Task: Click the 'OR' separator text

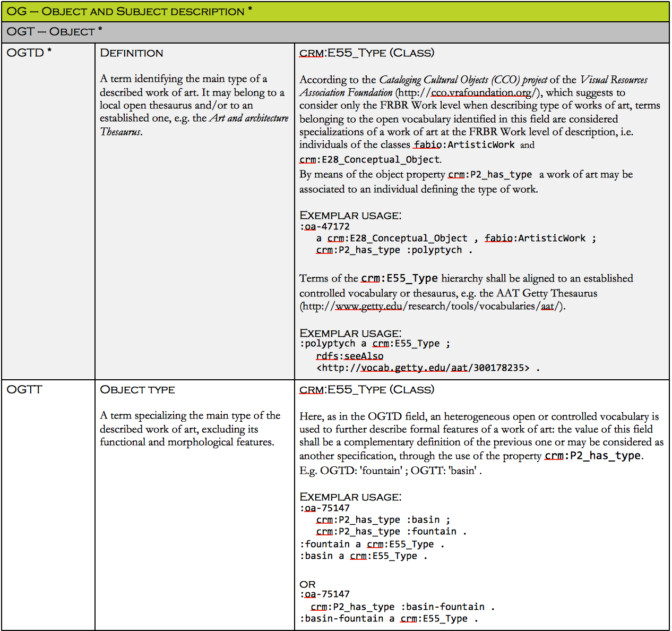Action: click(x=307, y=584)
